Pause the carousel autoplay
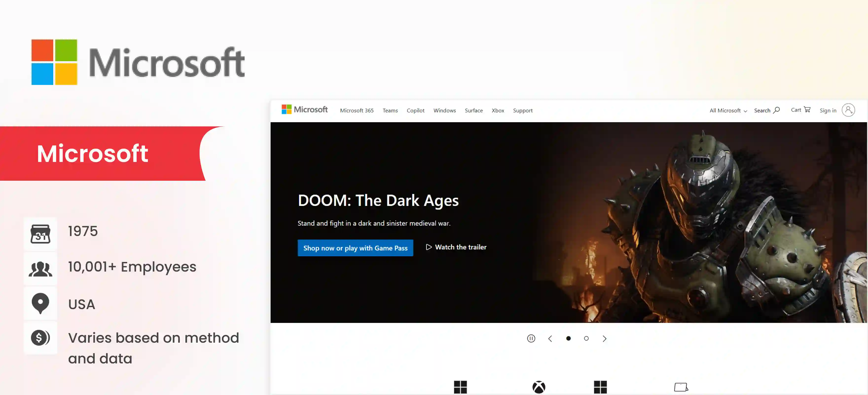 click(x=531, y=338)
